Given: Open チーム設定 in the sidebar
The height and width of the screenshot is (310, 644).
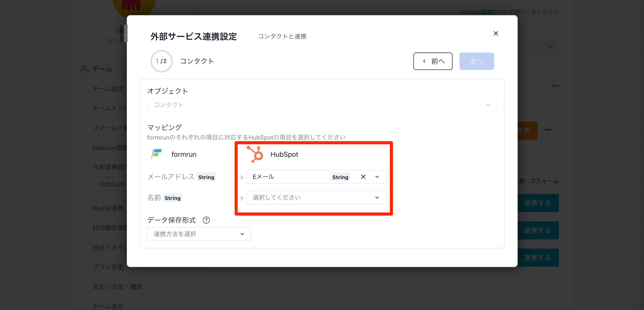Looking at the screenshot, I should (108, 89).
